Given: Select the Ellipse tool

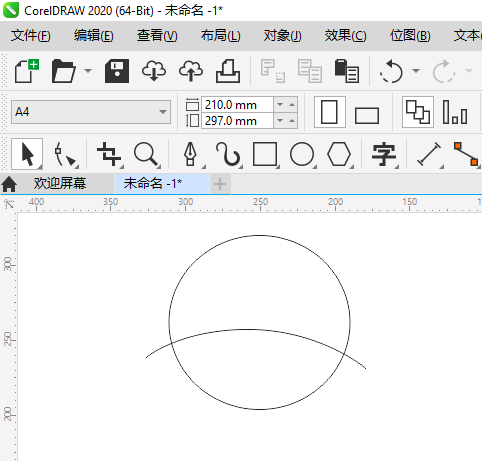Looking at the screenshot, I should click(x=302, y=154).
